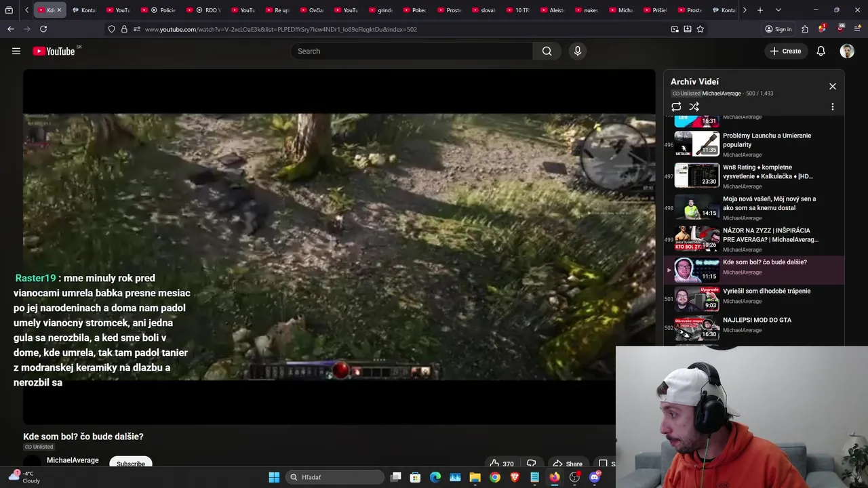Close the Archív Videí playlist panel
Viewport: 868px width, 488px height.
(x=833, y=86)
